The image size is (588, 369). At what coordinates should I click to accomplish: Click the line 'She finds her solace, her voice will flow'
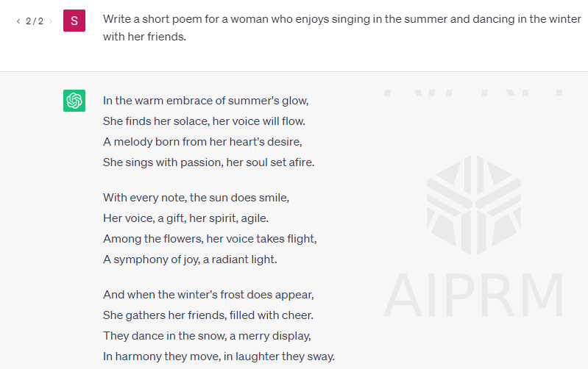pos(205,121)
